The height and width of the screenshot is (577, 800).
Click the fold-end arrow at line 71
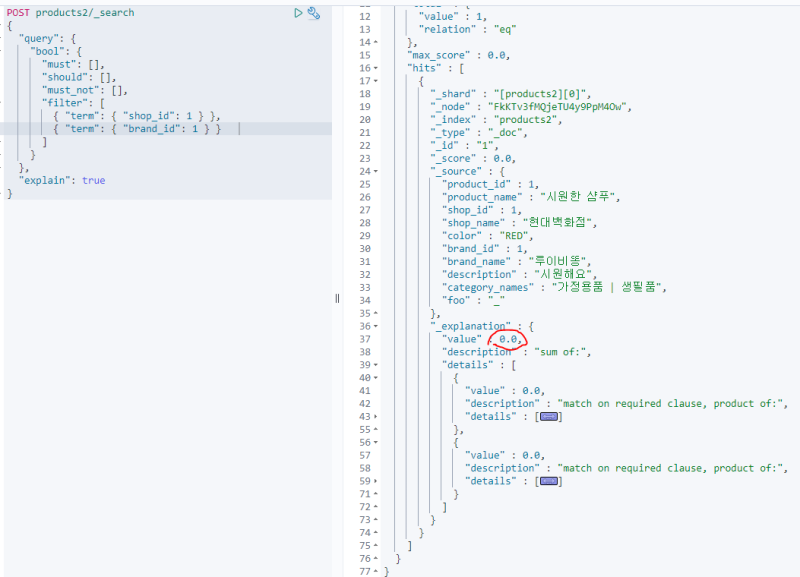[x=376, y=494]
